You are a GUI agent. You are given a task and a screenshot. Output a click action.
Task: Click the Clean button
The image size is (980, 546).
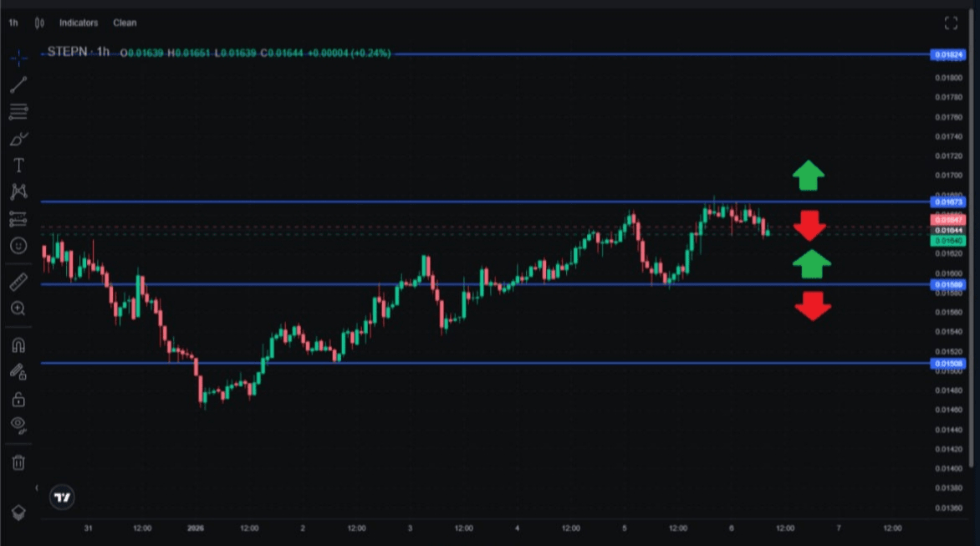pos(125,23)
